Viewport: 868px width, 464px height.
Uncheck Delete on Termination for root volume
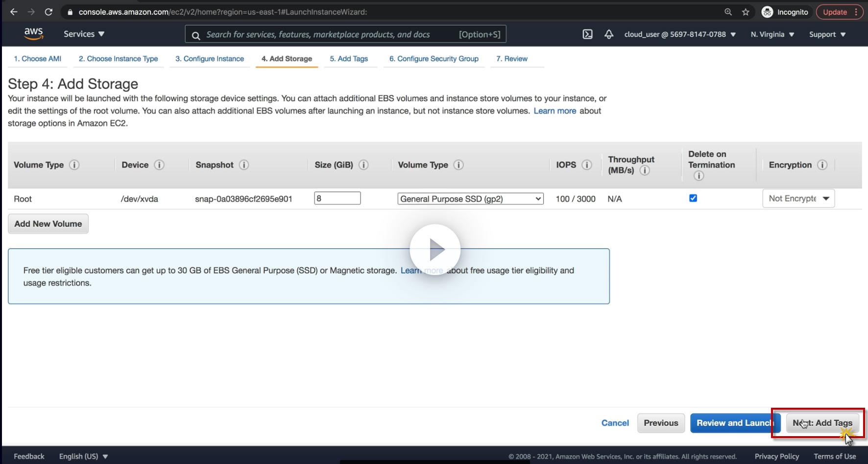693,198
